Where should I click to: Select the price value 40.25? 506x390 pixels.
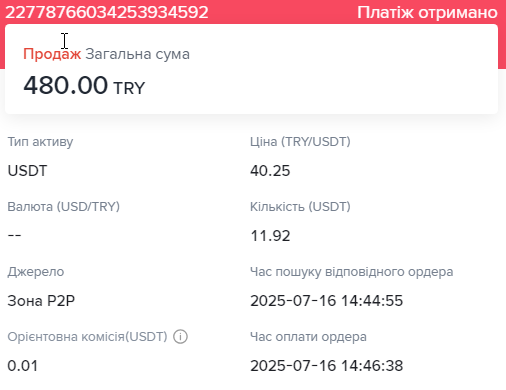click(270, 171)
